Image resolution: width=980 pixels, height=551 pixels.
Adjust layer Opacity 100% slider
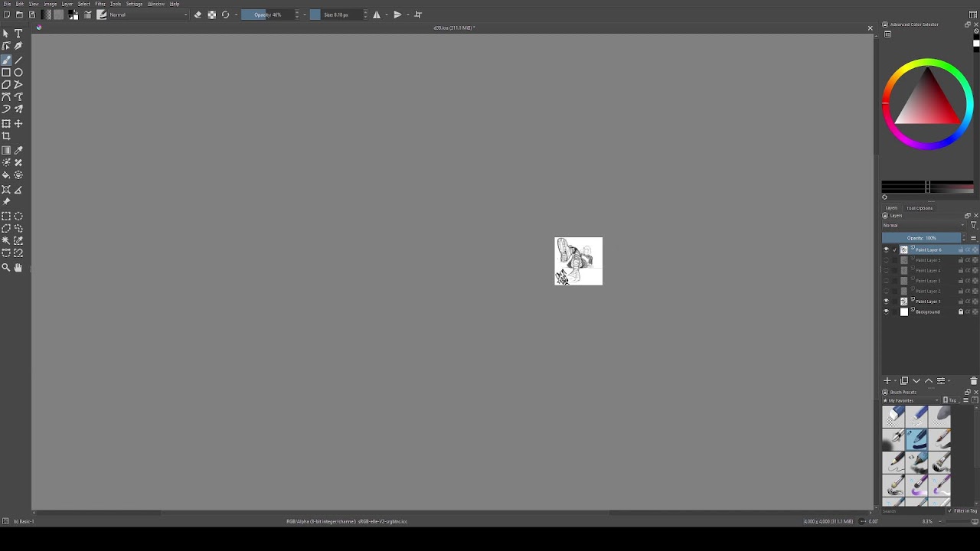pyautogui.click(x=922, y=238)
